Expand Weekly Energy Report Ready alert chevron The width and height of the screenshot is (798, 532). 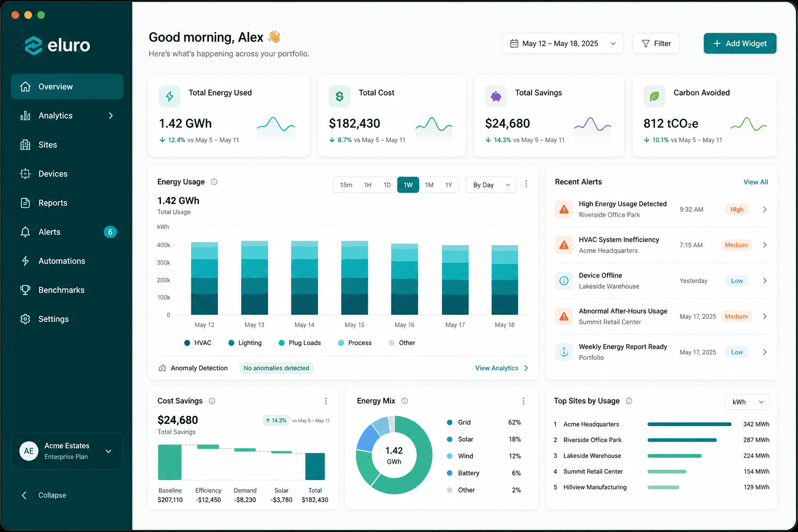pyautogui.click(x=765, y=352)
